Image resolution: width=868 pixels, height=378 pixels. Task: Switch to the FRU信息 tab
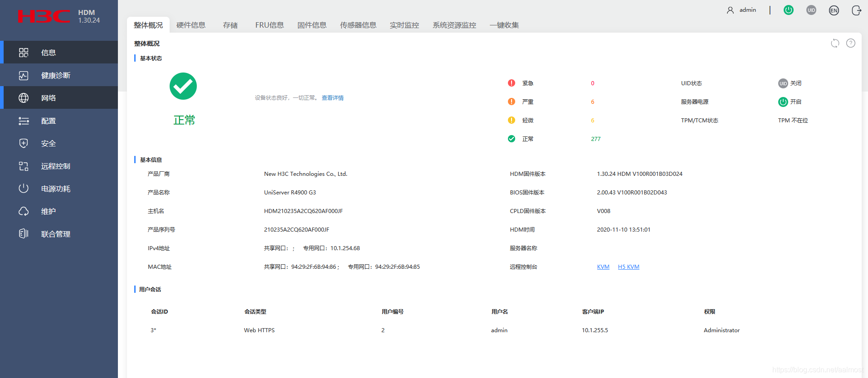coord(269,25)
